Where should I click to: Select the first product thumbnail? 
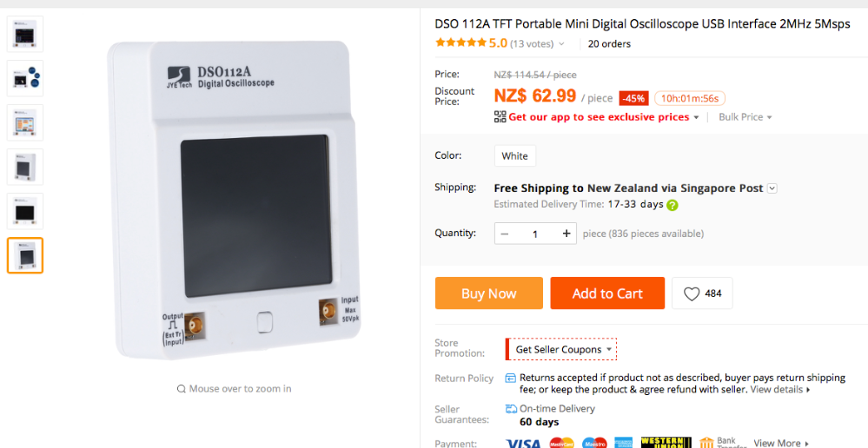coord(25,34)
